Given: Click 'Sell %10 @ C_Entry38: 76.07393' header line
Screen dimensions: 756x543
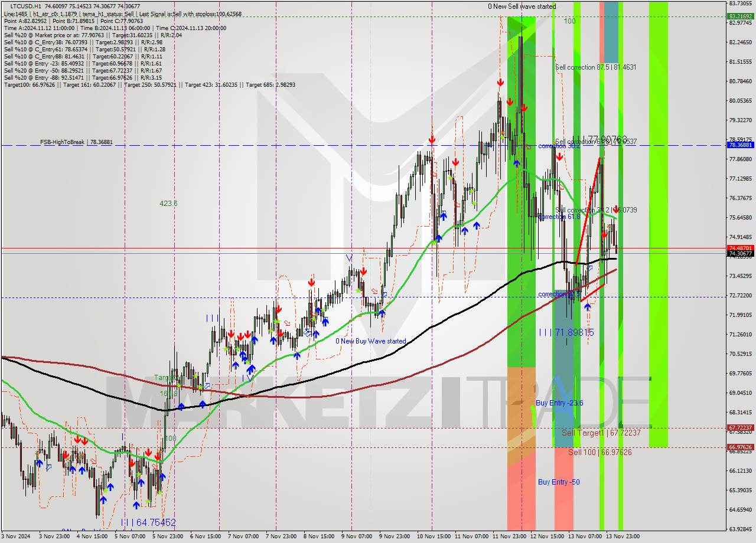Looking at the screenshot, I should 83,42.
